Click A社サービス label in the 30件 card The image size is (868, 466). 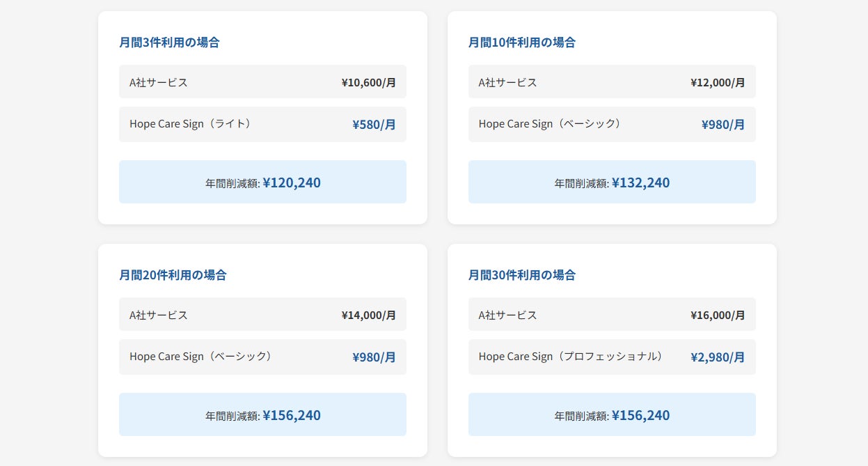pyautogui.click(x=507, y=315)
